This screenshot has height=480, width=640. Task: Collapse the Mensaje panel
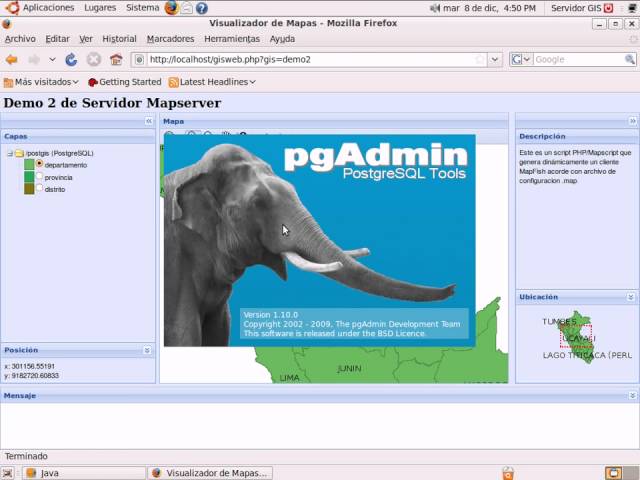coord(632,396)
